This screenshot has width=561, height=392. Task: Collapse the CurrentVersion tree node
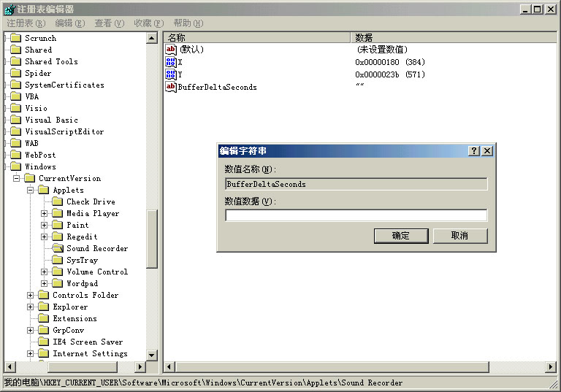coord(17,178)
